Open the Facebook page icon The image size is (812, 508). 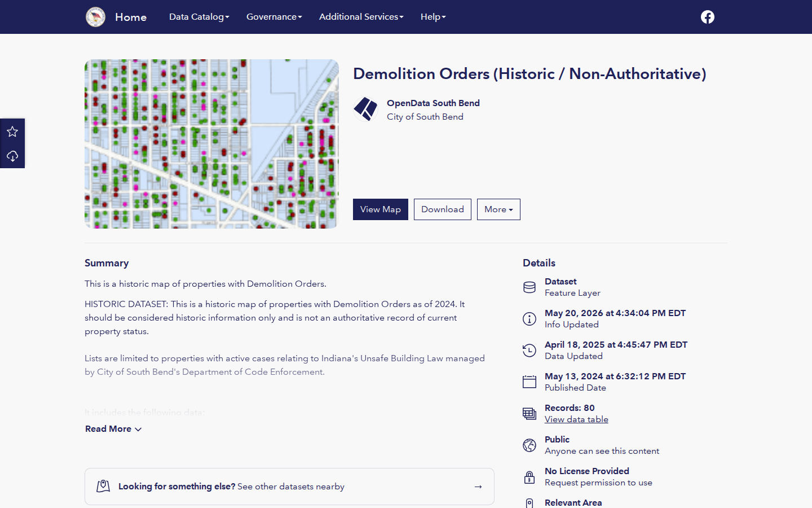click(708, 17)
